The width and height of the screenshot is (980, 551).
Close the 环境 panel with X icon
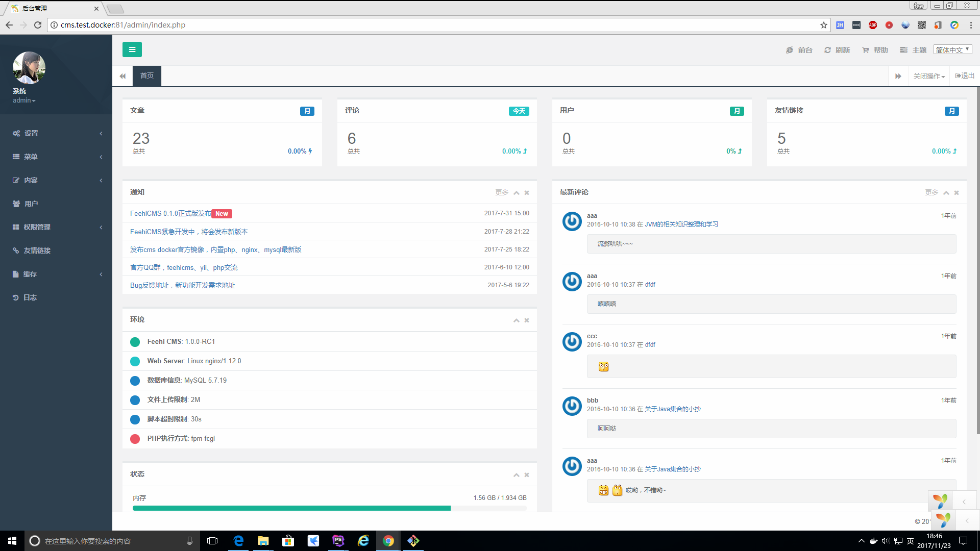coord(527,320)
